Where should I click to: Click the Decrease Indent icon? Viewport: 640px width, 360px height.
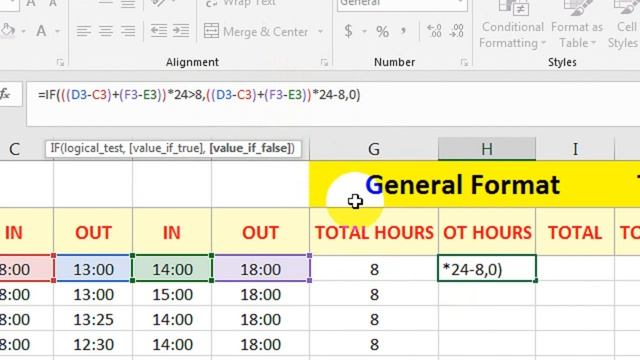[159, 31]
